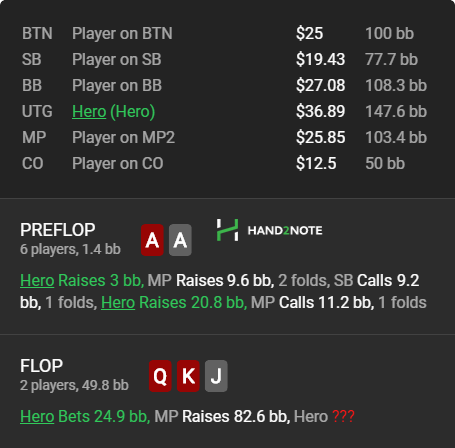The height and width of the screenshot is (448, 455).
Task: Click Hero link before Raises 20.8 bb
Action: coord(118,303)
